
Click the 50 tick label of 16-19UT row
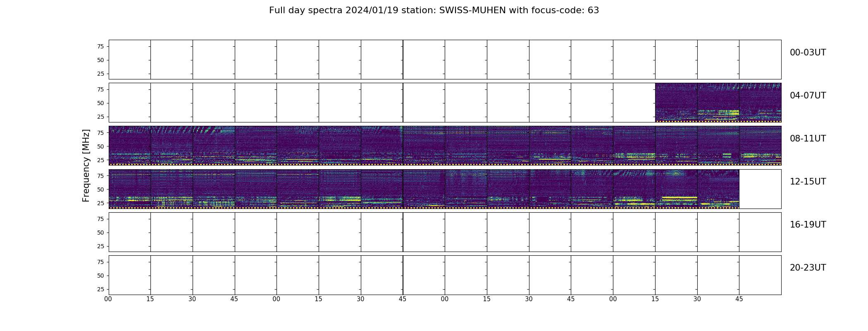click(x=100, y=233)
